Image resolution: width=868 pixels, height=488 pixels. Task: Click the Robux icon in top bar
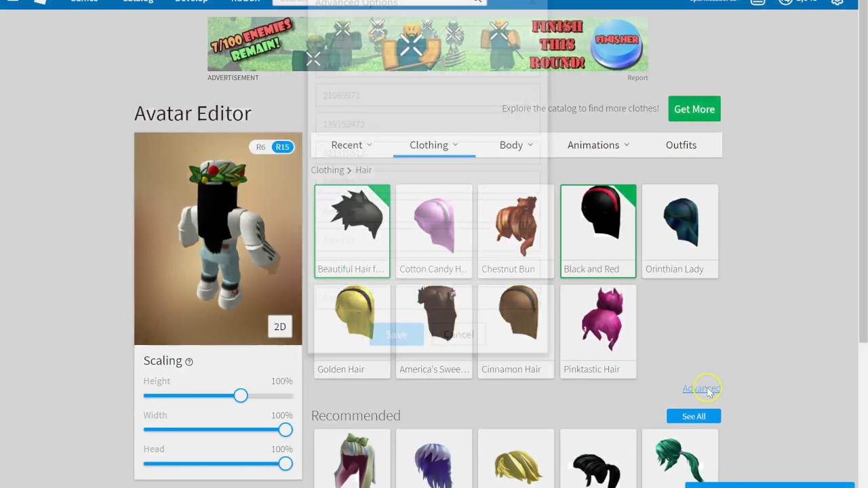click(786, 2)
